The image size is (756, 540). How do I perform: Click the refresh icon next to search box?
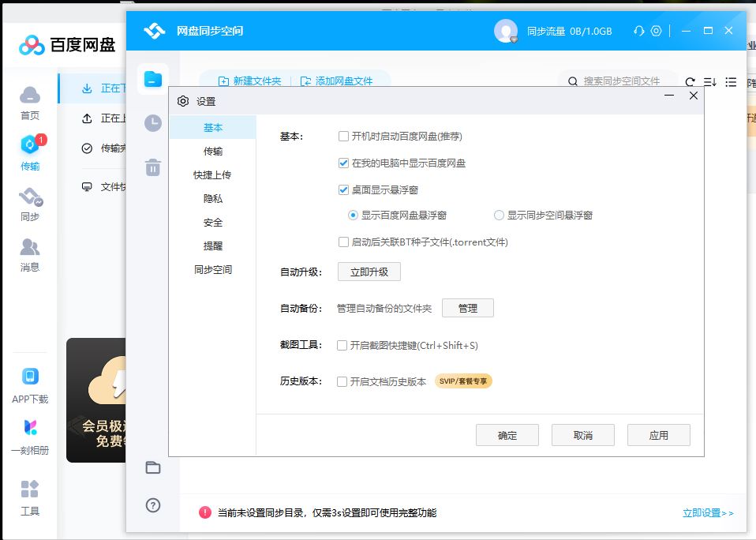690,82
